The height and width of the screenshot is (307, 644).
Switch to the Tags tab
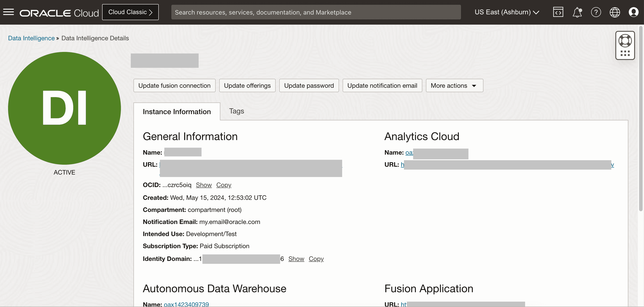236,111
